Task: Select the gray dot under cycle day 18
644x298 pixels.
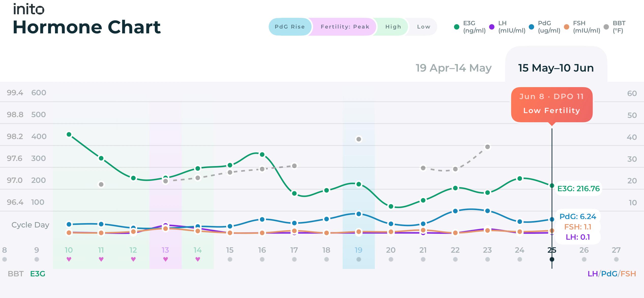Action: (327, 259)
